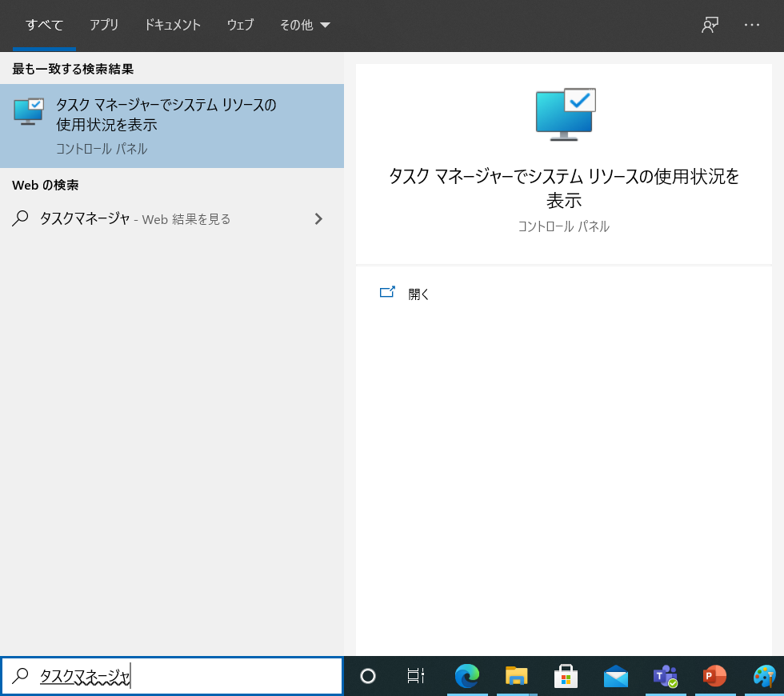Open the Microsoft Store from the taskbar
The image size is (784, 696).
[566, 676]
